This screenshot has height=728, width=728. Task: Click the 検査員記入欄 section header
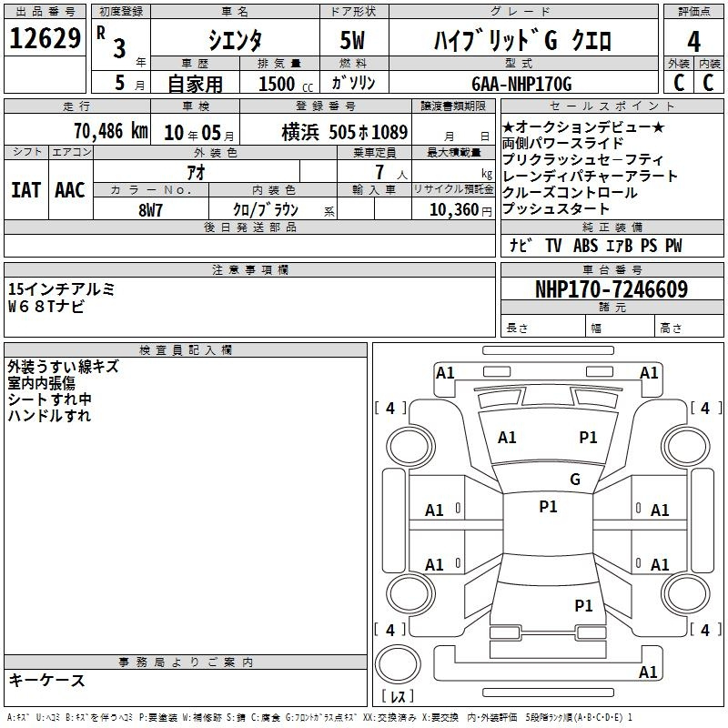pos(186,350)
